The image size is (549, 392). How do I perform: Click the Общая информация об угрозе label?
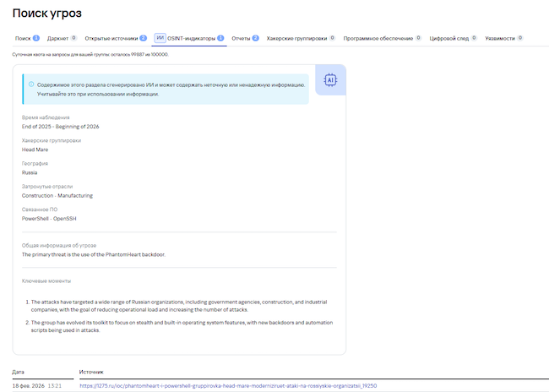pyautogui.click(x=59, y=246)
